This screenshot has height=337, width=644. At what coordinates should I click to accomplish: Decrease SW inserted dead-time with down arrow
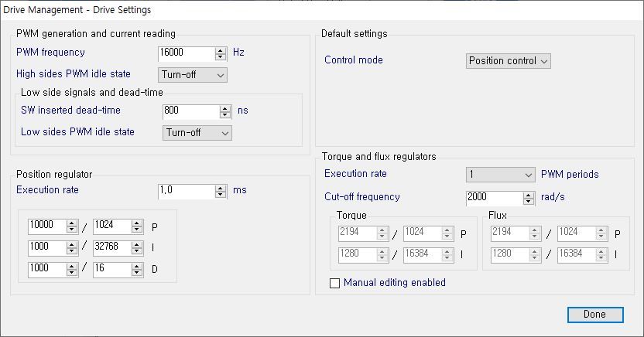point(225,116)
